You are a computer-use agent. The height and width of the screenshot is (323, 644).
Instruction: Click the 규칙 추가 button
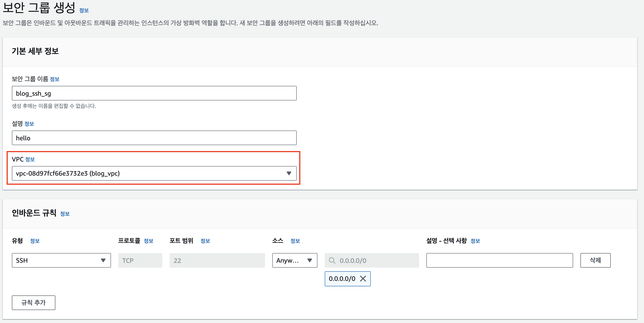(x=33, y=302)
